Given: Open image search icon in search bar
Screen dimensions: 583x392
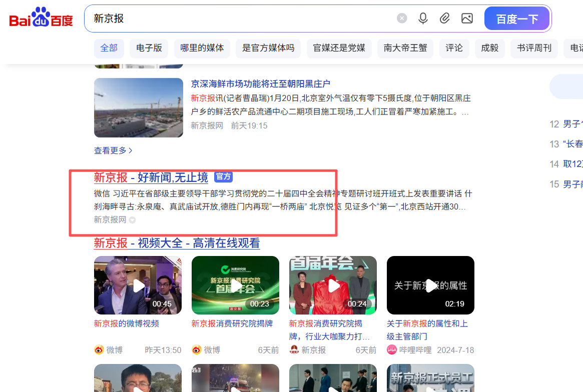Looking at the screenshot, I should [467, 18].
